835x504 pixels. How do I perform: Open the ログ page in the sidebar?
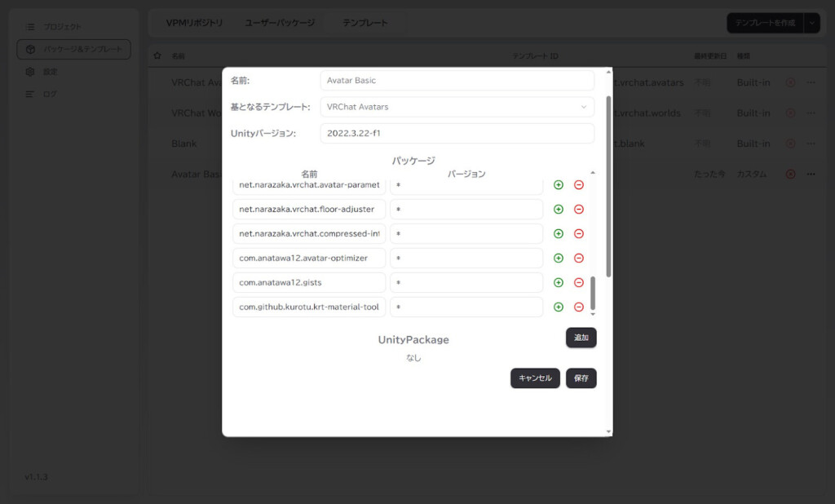pyautogui.click(x=73, y=95)
